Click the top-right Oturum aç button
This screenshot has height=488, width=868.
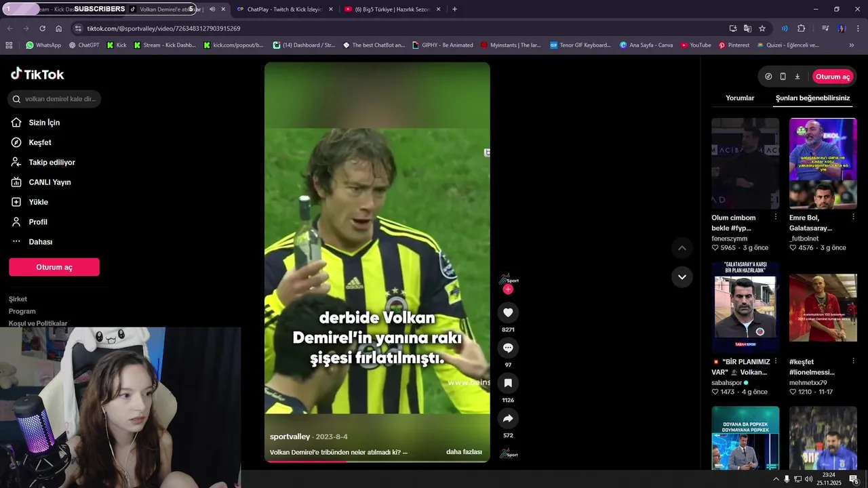[x=833, y=77]
